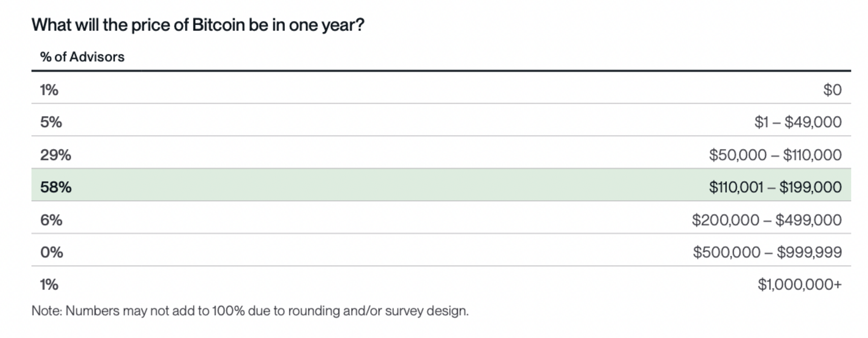The image size is (868, 338).
Task: Select the $500,000 – $999,999 price range
Action: tap(767, 252)
